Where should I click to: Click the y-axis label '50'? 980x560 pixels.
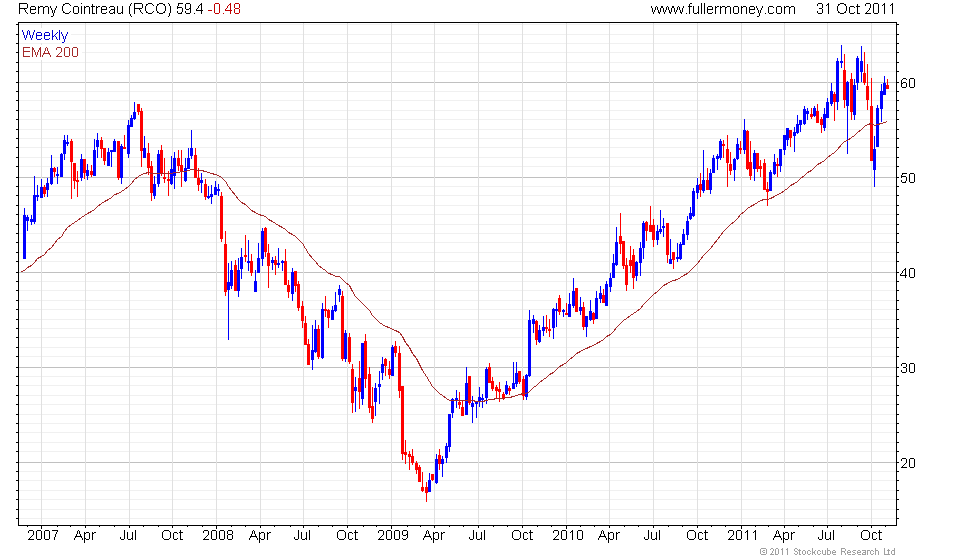coord(908,178)
